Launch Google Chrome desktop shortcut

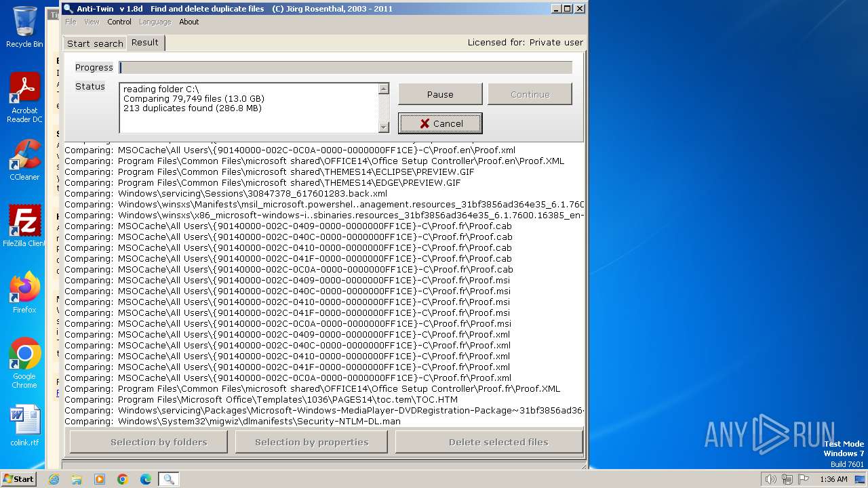[24, 363]
